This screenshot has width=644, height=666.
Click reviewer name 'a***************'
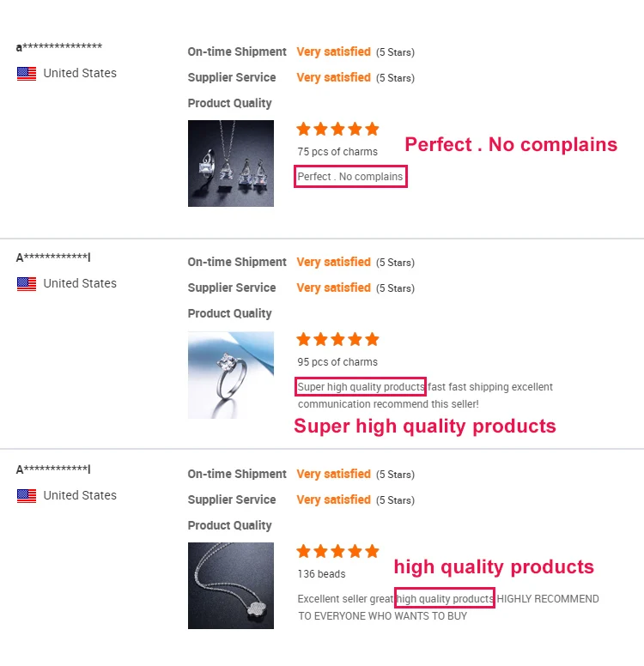(59, 47)
